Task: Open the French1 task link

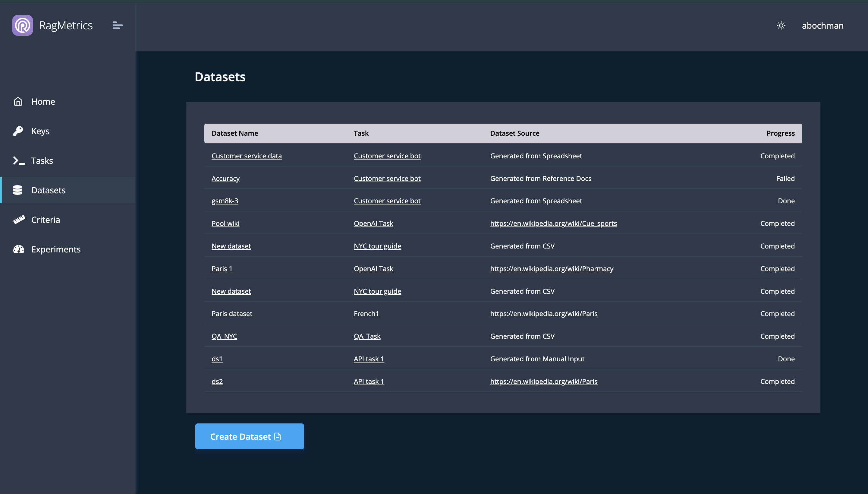Action: click(366, 314)
